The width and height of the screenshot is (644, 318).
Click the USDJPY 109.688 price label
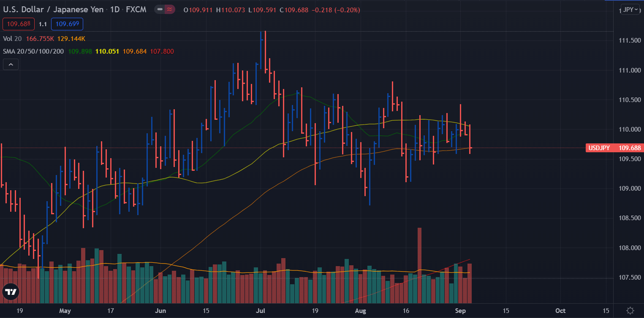pos(614,148)
